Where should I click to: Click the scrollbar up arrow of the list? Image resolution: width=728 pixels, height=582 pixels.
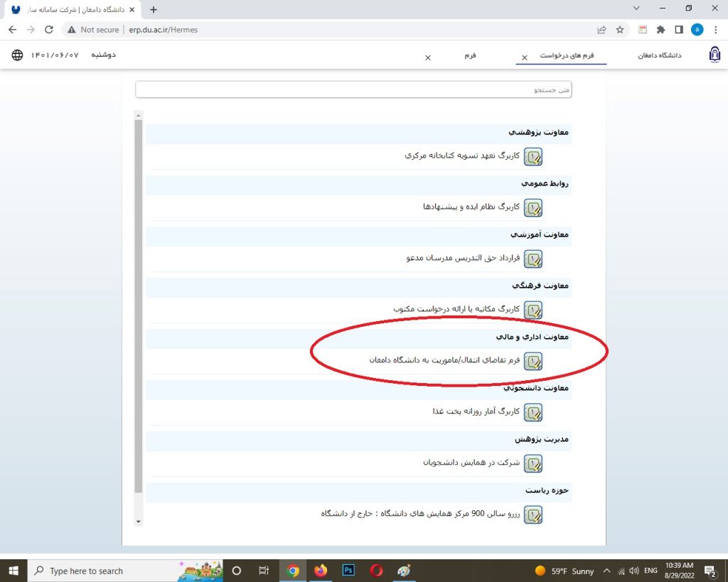pos(139,115)
